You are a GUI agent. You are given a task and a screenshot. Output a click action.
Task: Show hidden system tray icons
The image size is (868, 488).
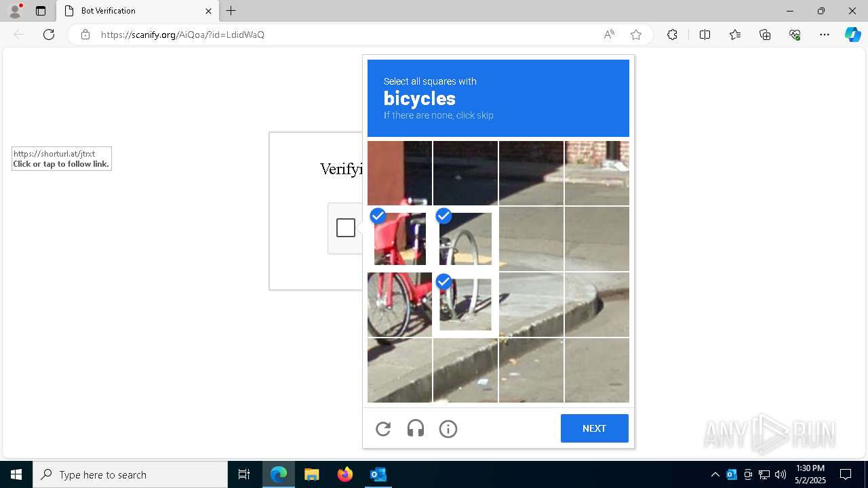pyautogui.click(x=715, y=474)
